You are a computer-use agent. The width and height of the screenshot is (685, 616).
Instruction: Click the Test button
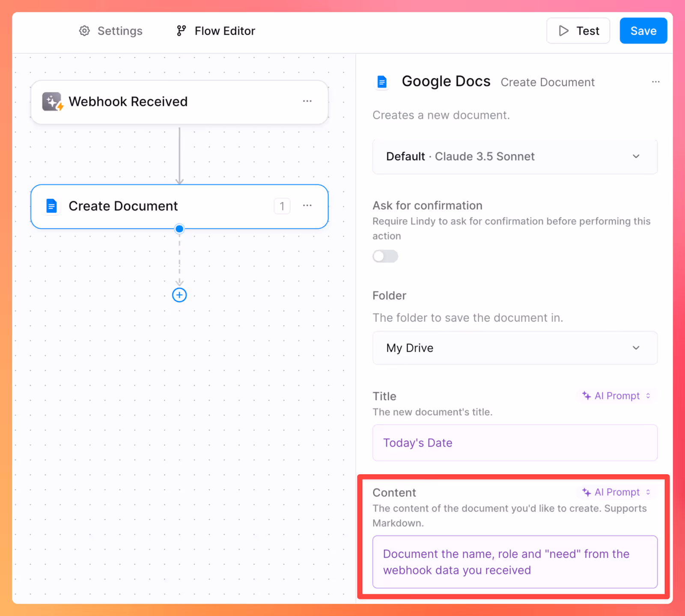pyautogui.click(x=578, y=31)
